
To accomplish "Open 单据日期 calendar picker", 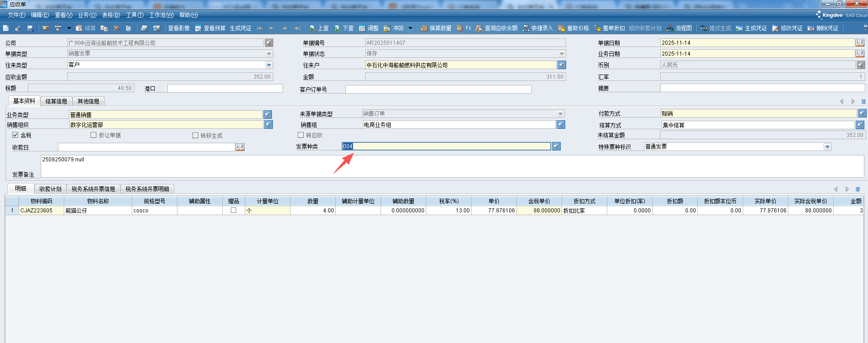I will 860,42.
